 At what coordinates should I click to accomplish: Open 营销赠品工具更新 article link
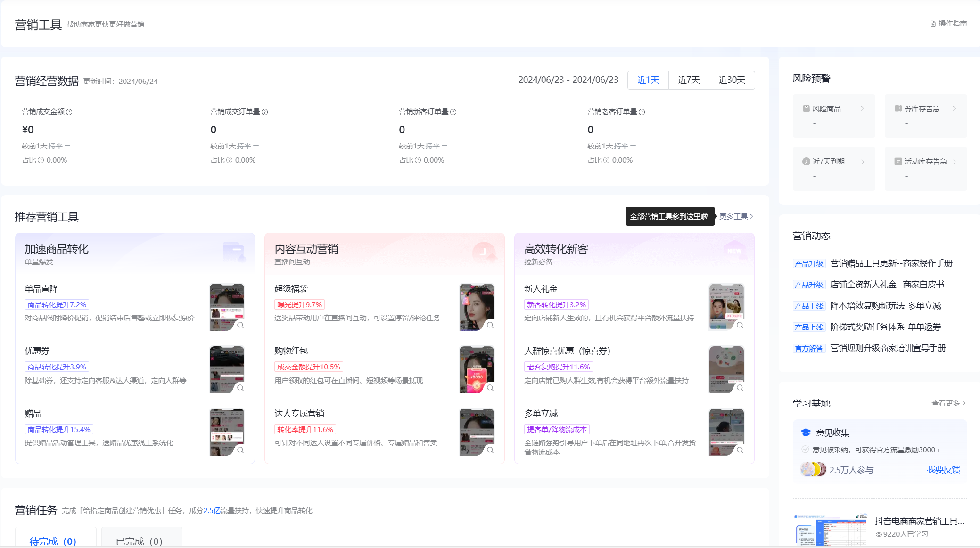click(891, 263)
